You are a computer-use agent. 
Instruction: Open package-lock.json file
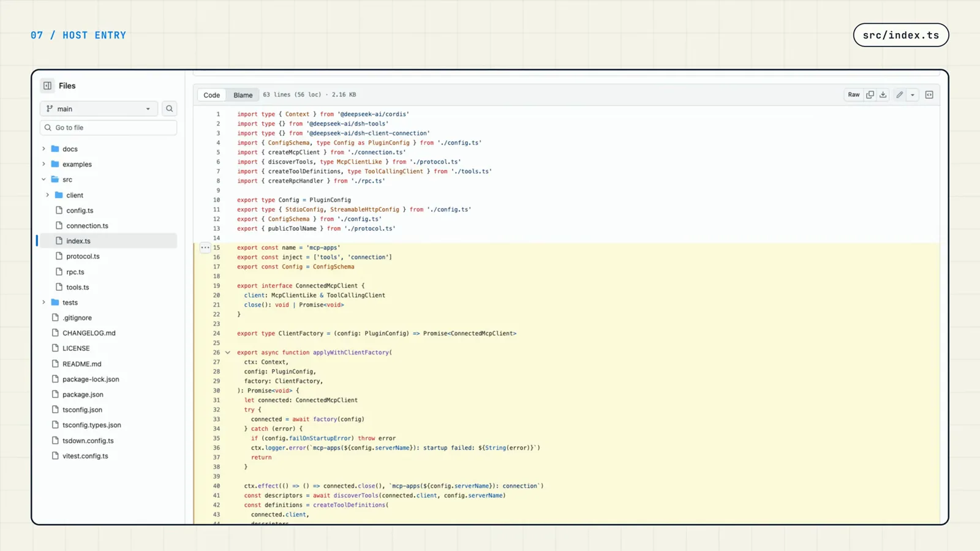click(91, 379)
